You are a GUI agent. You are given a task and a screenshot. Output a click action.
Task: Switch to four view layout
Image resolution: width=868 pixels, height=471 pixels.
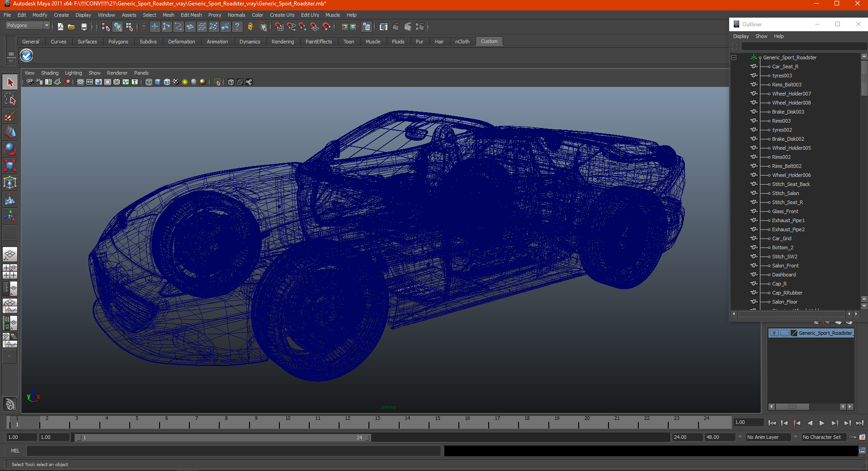pyautogui.click(x=10, y=271)
